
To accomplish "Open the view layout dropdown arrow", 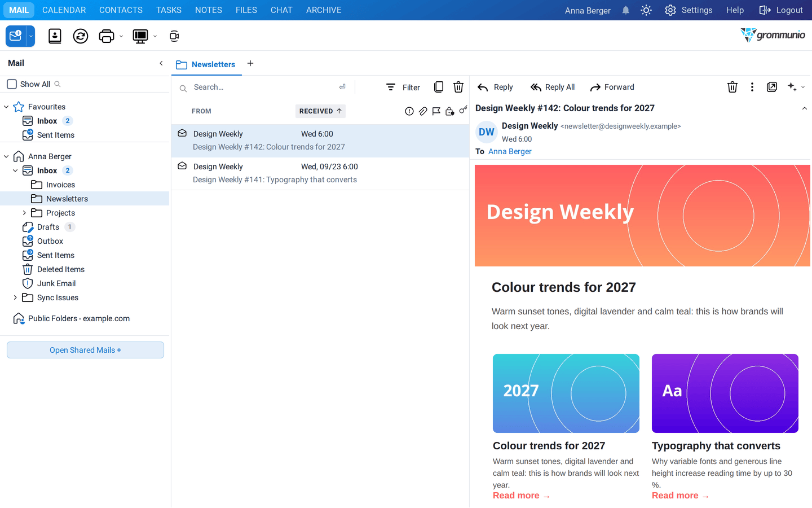I will click(x=155, y=37).
